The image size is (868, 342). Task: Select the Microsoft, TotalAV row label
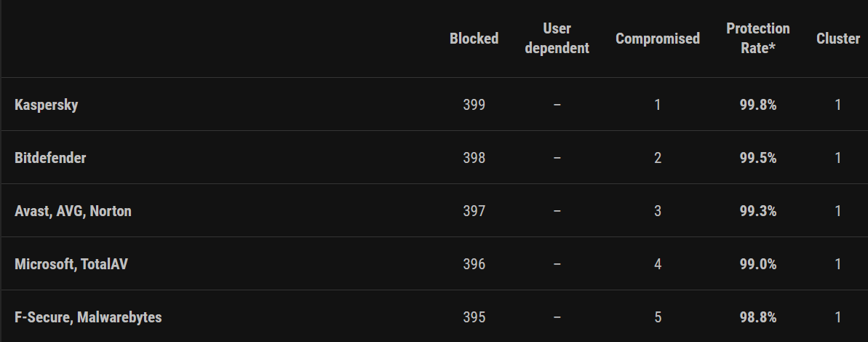point(71,265)
